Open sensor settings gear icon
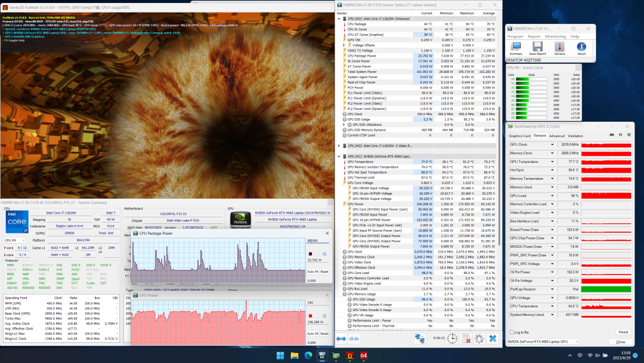Image resolution: width=644 pixels, height=363 pixels. click(x=479, y=339)
